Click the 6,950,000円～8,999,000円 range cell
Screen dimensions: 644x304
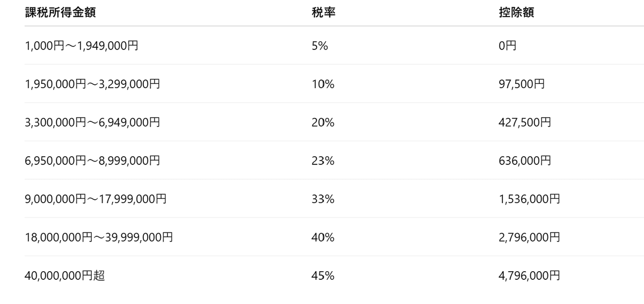pyautogui.click(x=92, y=161)
